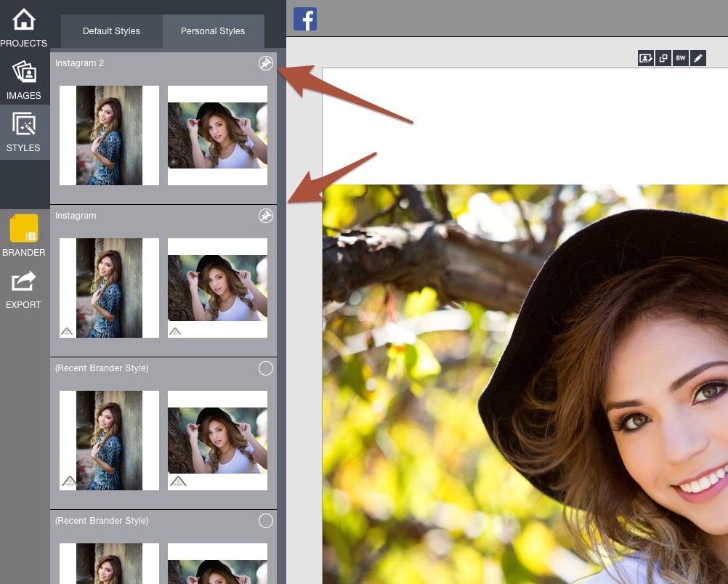The image size is (728, 584).
Task: Select Instagram landscape thumbnail with logo
Action: pyautogui.click(x=217, y=288)
